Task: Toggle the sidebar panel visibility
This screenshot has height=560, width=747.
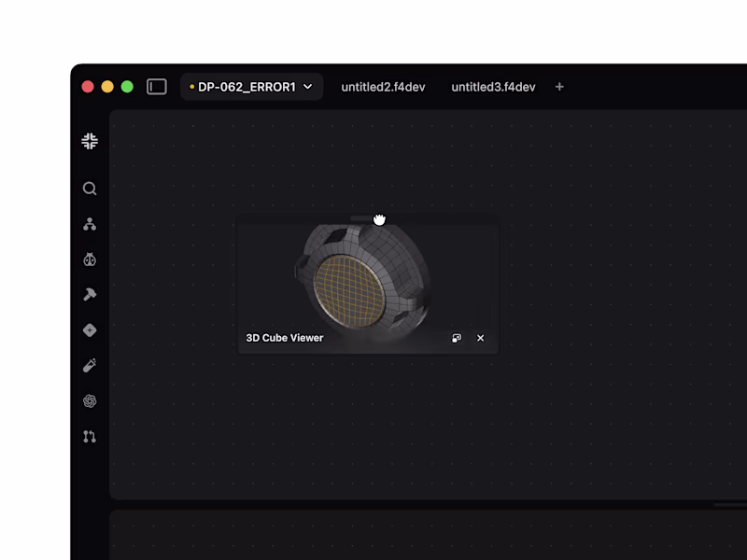Action: [156, 84]
